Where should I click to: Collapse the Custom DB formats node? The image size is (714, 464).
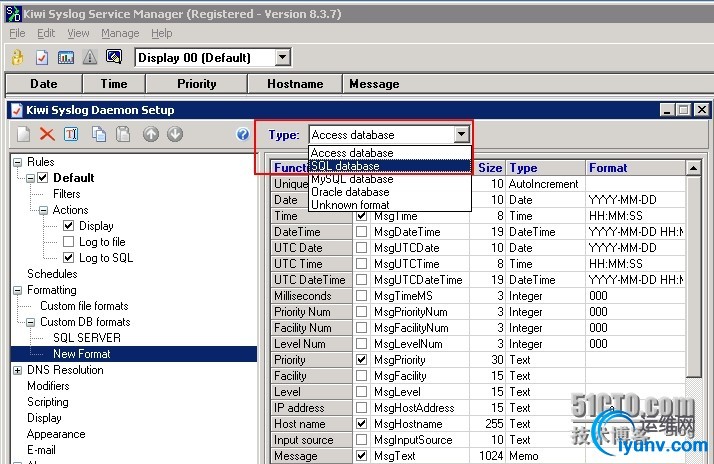pyautogui.click(x=31, y=322)
